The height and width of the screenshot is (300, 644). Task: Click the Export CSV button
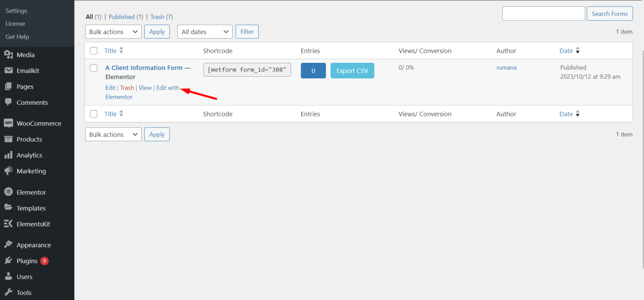pyautogui.click(x=352, y=70)
